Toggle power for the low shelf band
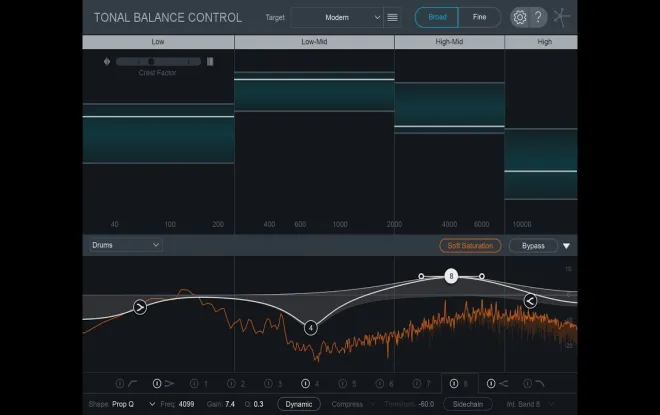The height and width of the screenshot is (415, 660). click(x=157, y=383)
